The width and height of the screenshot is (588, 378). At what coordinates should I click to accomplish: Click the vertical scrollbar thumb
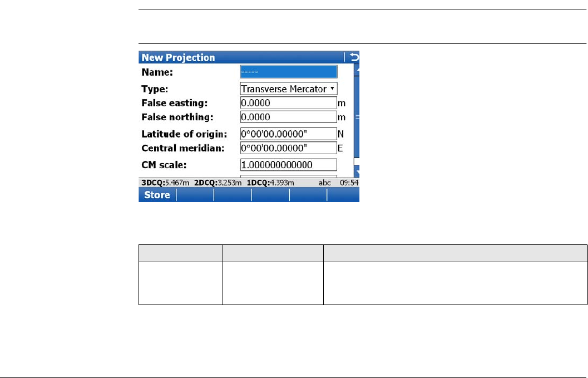tap(357, 117)
